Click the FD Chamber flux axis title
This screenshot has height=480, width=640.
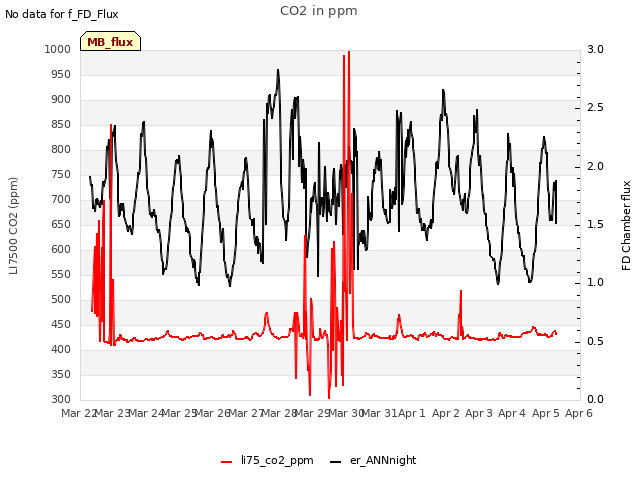626,226
